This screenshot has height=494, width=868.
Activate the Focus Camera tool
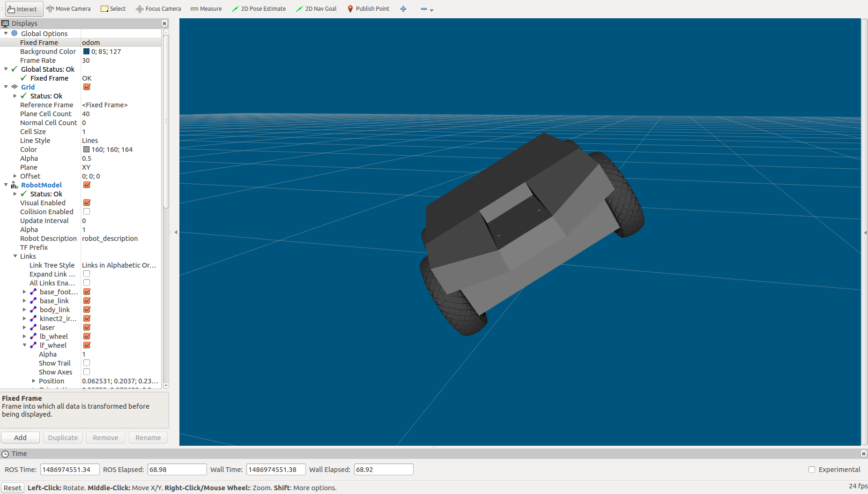point(158,9)
